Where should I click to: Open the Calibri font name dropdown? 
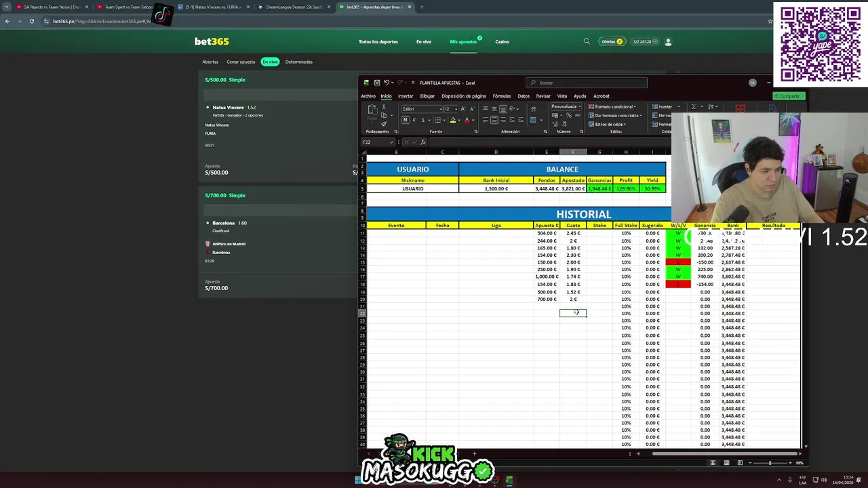(441, 109)
